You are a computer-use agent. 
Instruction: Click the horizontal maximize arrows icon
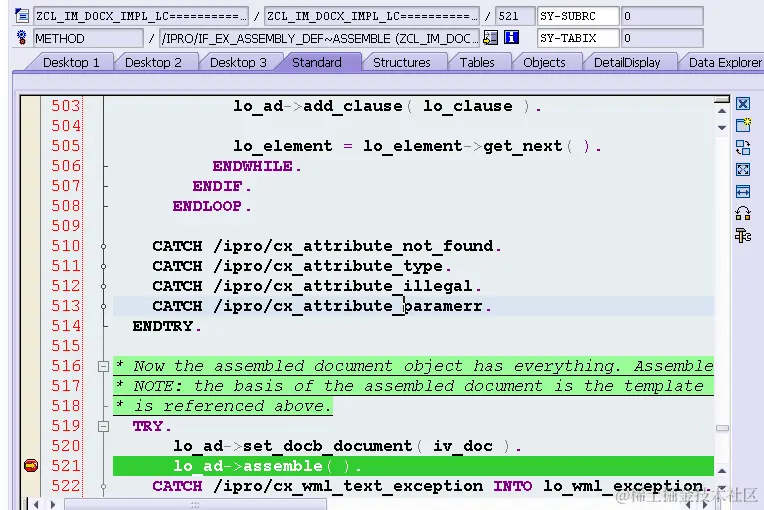click(743, 191)
